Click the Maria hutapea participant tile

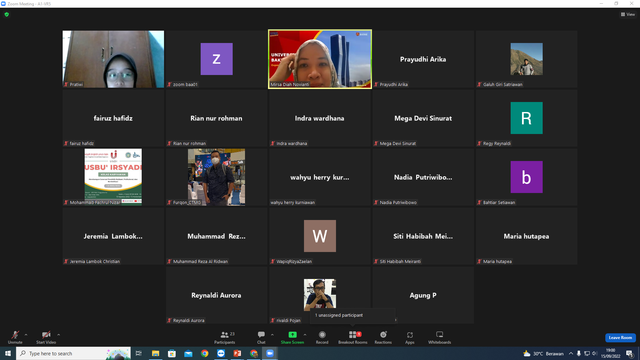point(527,236)
